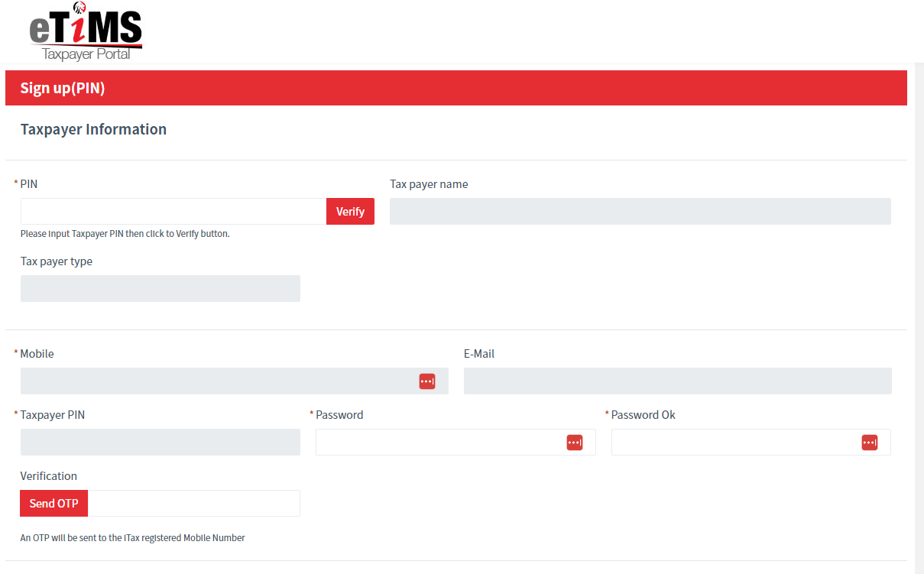Click the 'Please input Taxpayer PIN' hint text

pyautogui.click(x=125, y=234)
